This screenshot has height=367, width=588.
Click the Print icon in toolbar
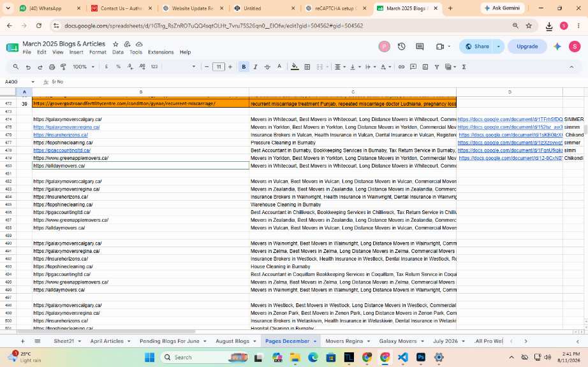pyautogui.click(x=52, y=67)
